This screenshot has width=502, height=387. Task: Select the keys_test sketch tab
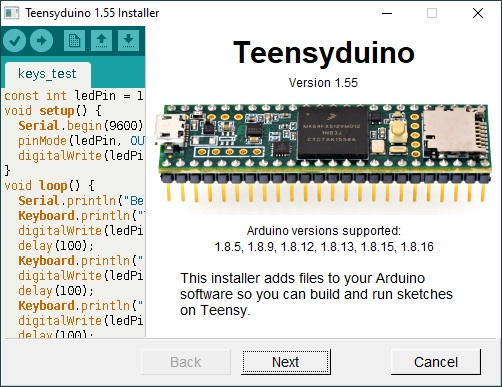(47, 74)
